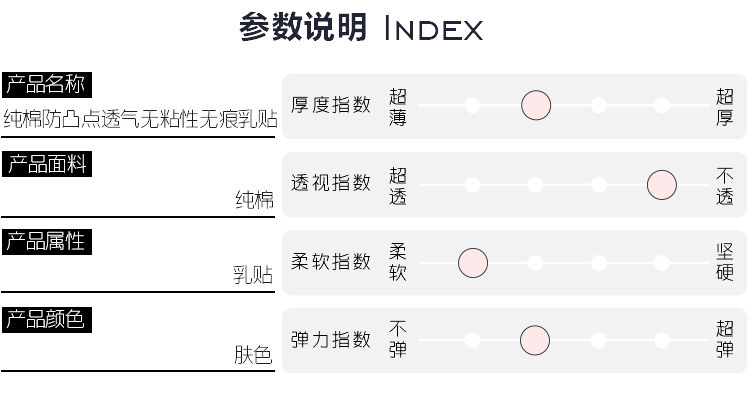This screenshot has height=411, width=750.
Task: Select the first dot on thickness slider
Action: tap(473, 105)
